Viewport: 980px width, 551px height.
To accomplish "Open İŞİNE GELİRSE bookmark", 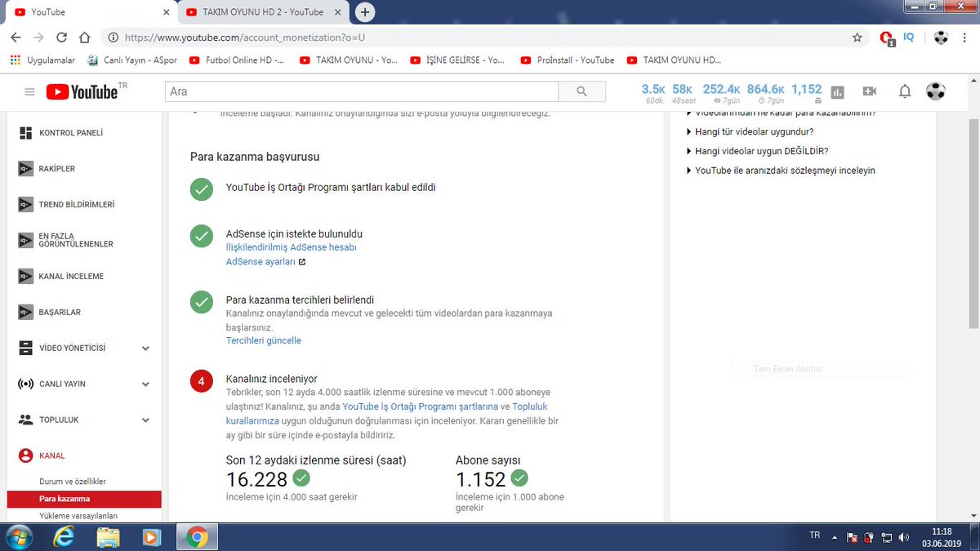I will pos(457,60).
